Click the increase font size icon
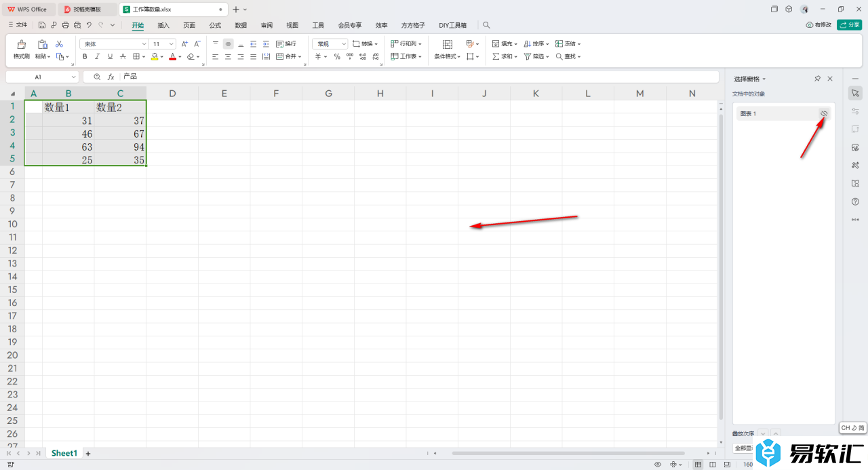868x470 pixels. point(184,43)
